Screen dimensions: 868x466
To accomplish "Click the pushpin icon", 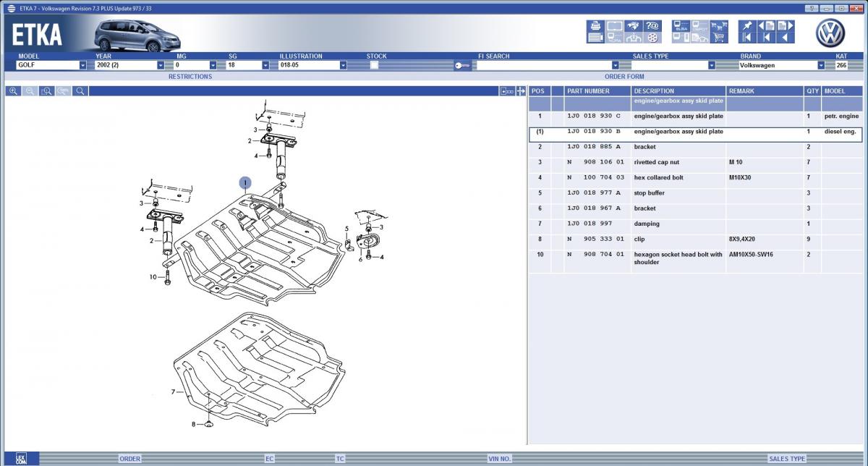I will click(x=746, y=26).
